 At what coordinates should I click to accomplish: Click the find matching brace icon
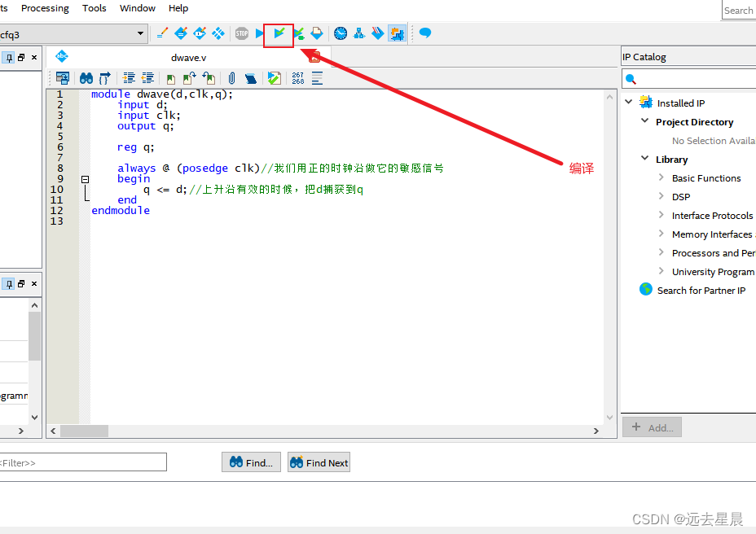104,78
